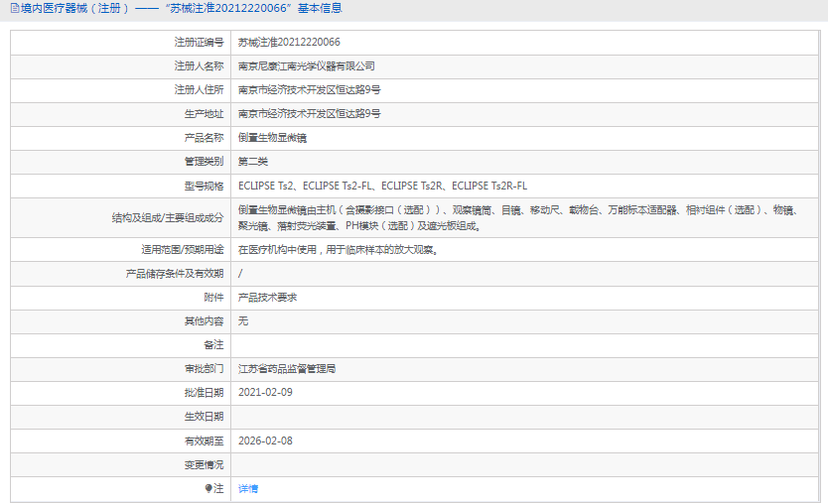The width and height of the screenshot is (828, 504).
Task: Select the 第二类 management class value
Action: tap(253, 162)
